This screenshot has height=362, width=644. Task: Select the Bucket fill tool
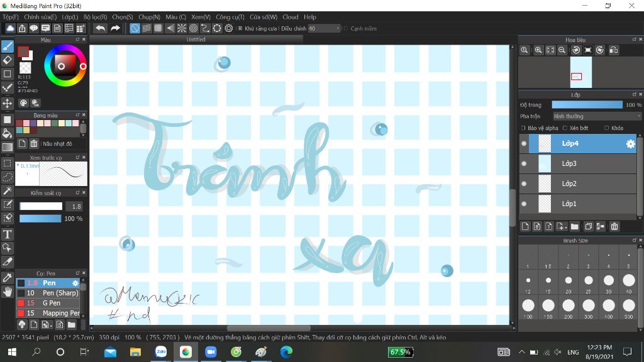click(8, 133)
